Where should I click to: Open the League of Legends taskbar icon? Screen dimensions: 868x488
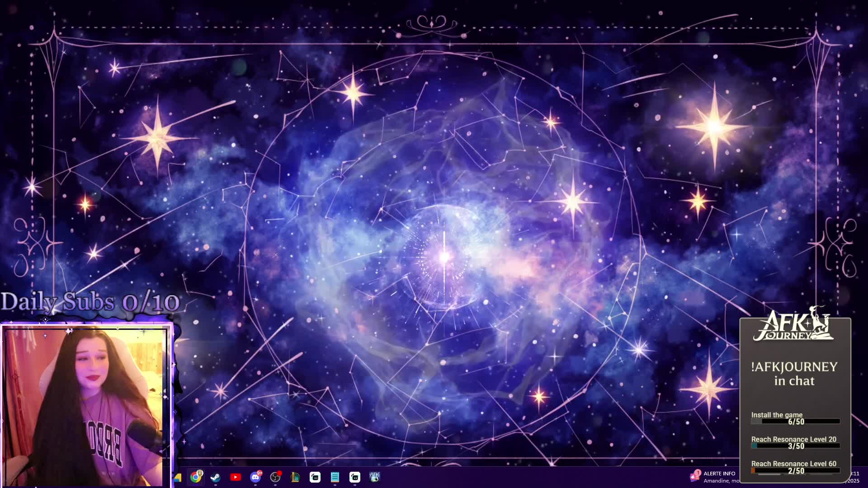[x=295, y=477]
